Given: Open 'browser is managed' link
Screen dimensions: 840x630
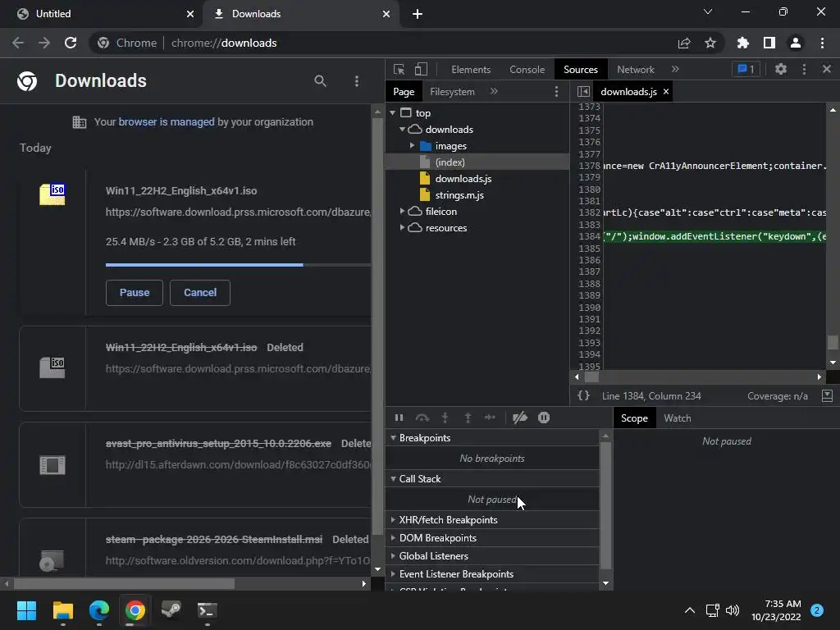Looking at the screenshot, I should pyautogui.click(x=166, y=122).
